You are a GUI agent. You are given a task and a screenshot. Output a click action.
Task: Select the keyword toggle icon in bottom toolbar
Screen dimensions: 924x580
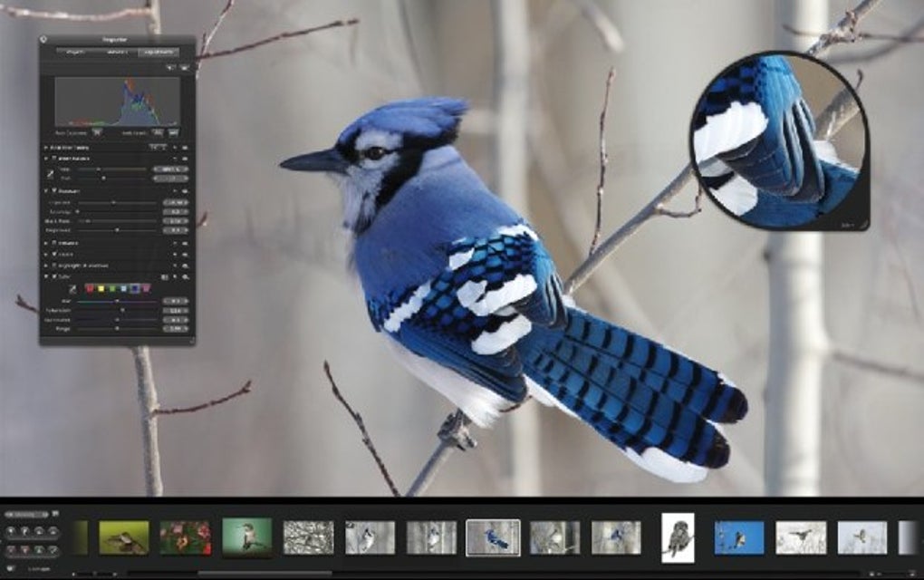pyautogui.click(x=10, y=569)
